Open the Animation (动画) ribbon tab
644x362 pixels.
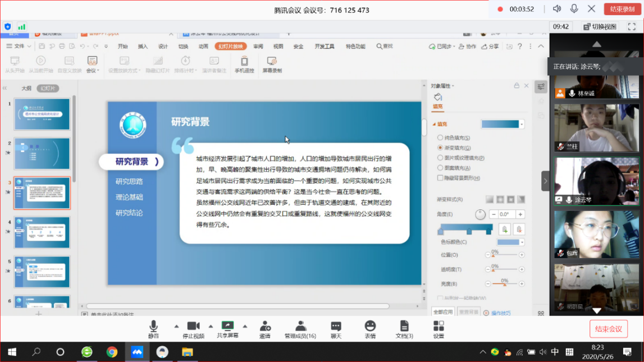[203, 47]
